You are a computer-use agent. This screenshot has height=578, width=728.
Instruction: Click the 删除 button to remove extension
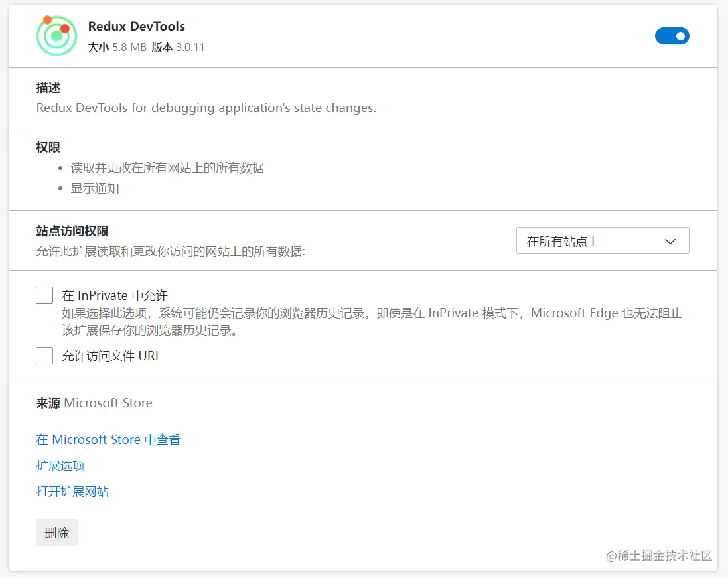pos(56,532)
